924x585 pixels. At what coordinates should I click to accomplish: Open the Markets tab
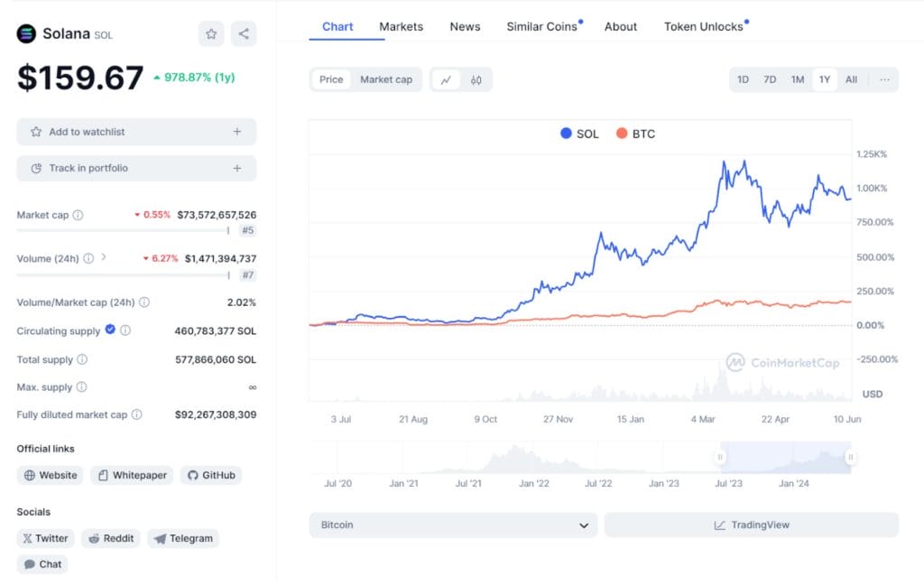click(x=401, y=26)
